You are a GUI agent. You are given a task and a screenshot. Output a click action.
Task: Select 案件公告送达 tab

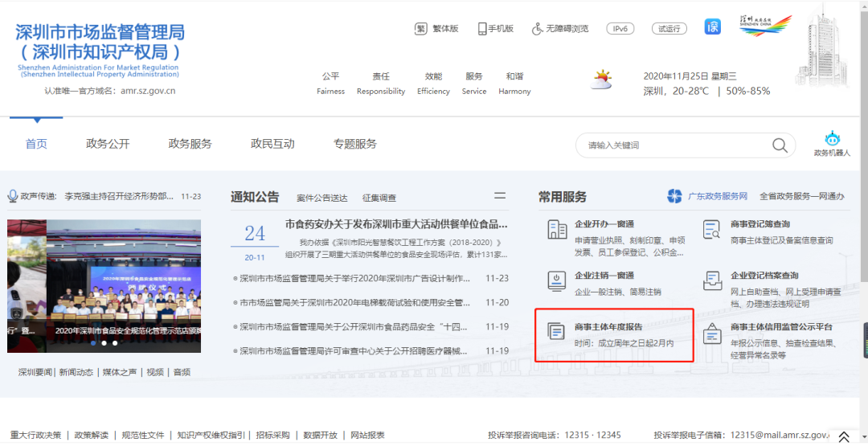(322, 198)
